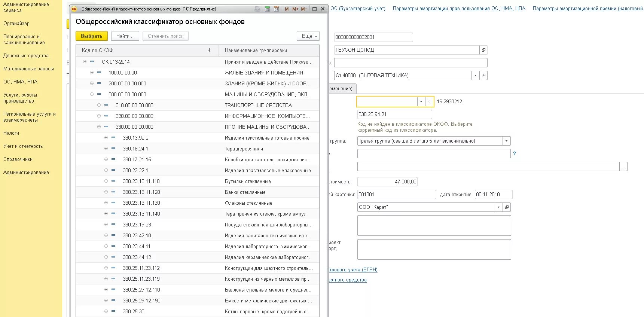Open the ГБУСОН ЦСПСД record via its open icon
The height and width of the screenshot is (317, 644).
pyautogui.click(x=483, y=50)
